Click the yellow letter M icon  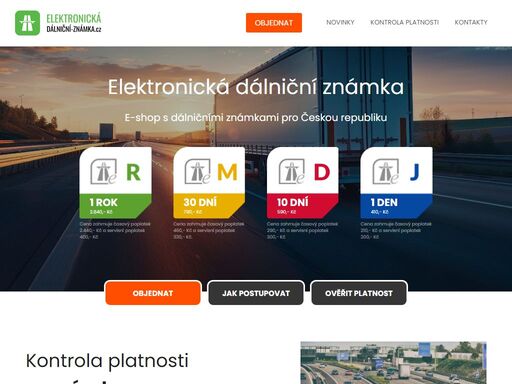click(227, 172)
